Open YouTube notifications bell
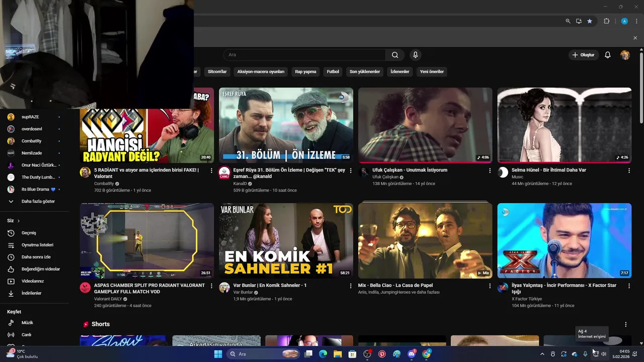The width and height of the screenshot is (644, 362). (607, 55)
